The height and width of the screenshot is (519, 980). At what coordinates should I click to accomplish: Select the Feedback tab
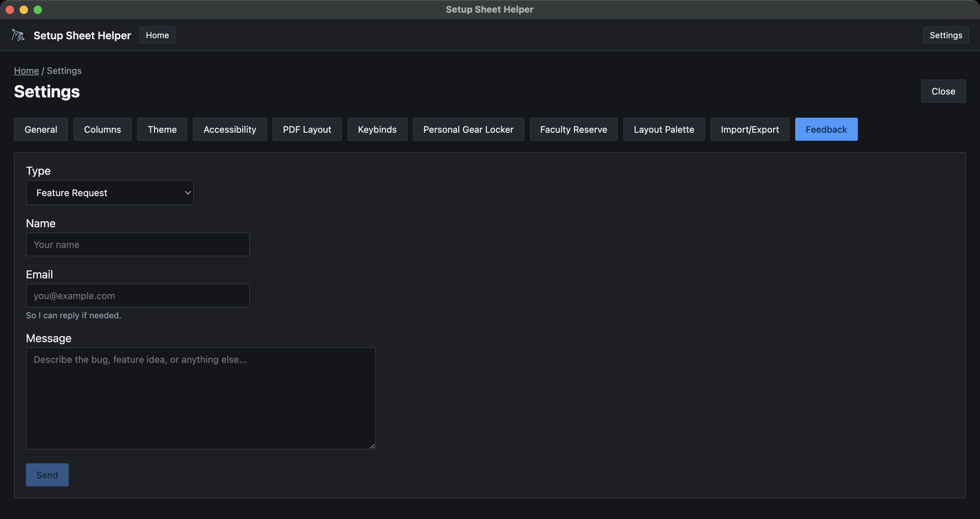click(x=826, y=129)
